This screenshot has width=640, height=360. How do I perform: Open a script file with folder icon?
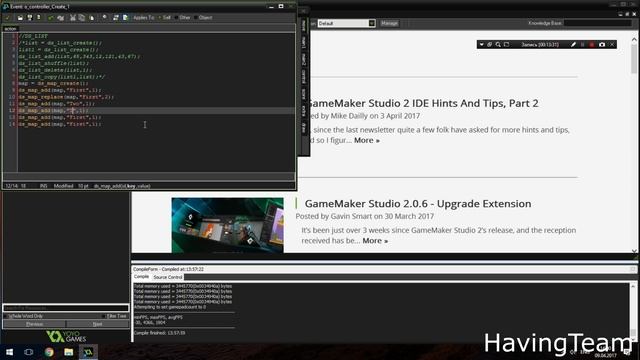(20, 18)
